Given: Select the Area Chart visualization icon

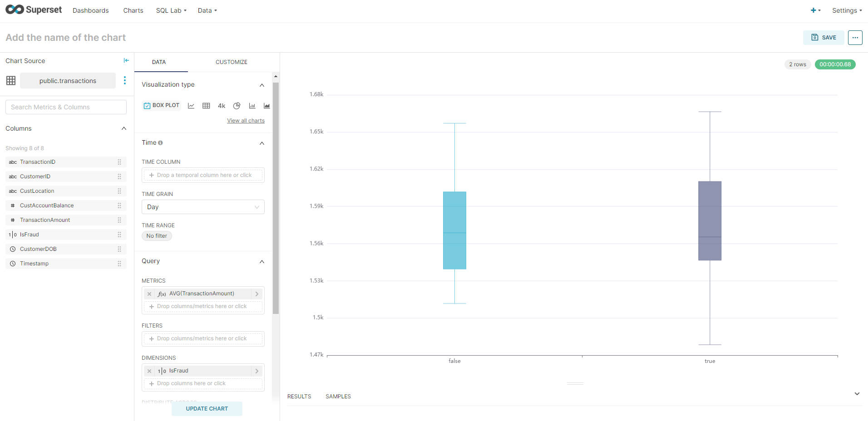Looking at the screenshot, I should [266, 105].
